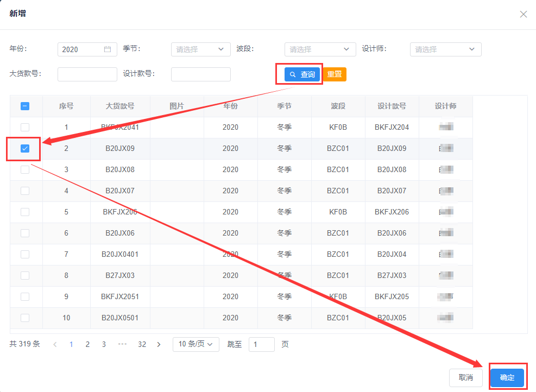Open the 年份 calendar picker icon

(x=108, y=49)
